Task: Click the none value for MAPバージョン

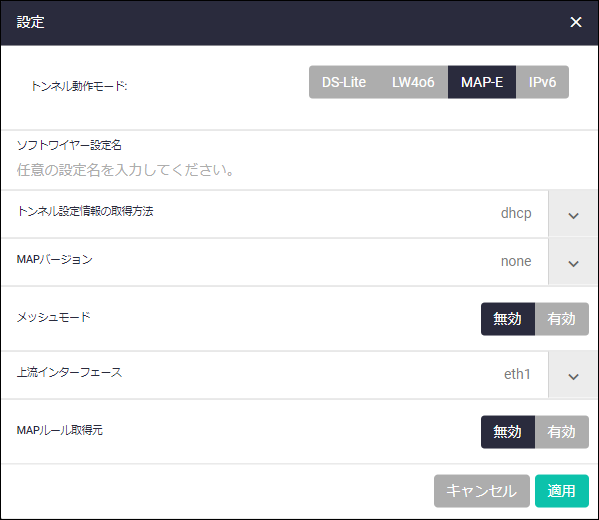Action: pyautogui.click(x=516, y=261)
